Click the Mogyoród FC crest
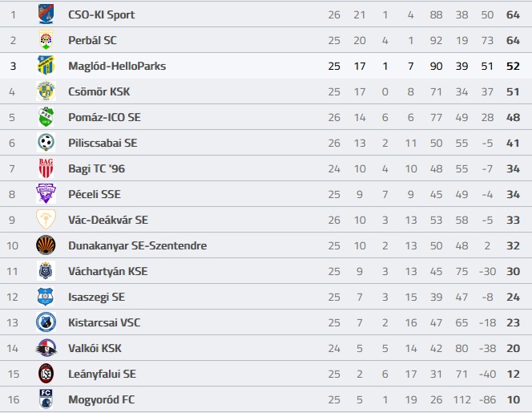Screen dimensions: 532x413 46,399
